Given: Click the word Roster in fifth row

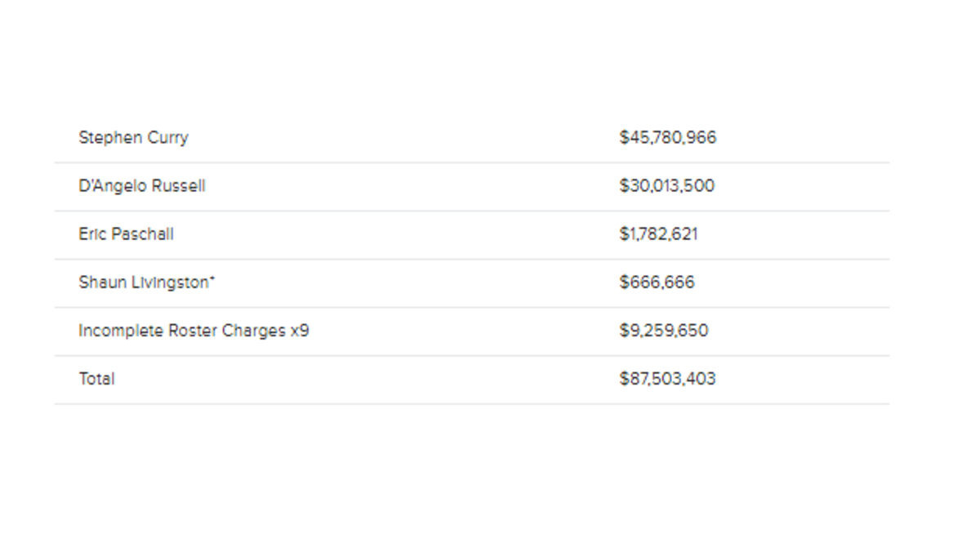Looking at the screenshot, I should pyautogui.click(x=193, y=331).
